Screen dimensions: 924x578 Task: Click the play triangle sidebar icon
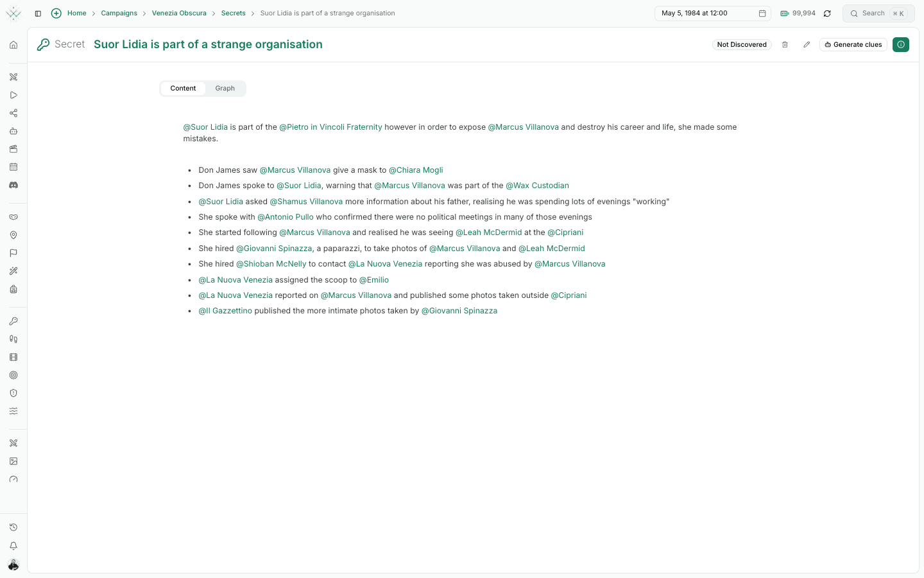point(13,95)
